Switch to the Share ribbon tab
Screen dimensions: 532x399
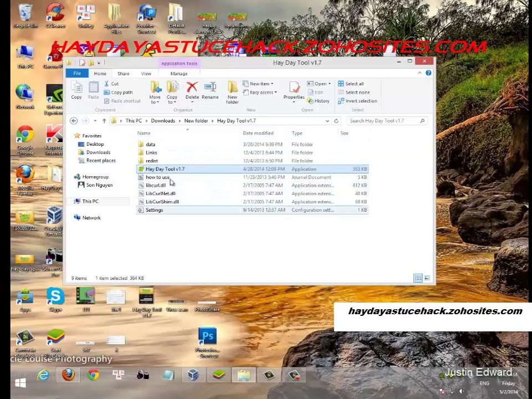point(123,73)
